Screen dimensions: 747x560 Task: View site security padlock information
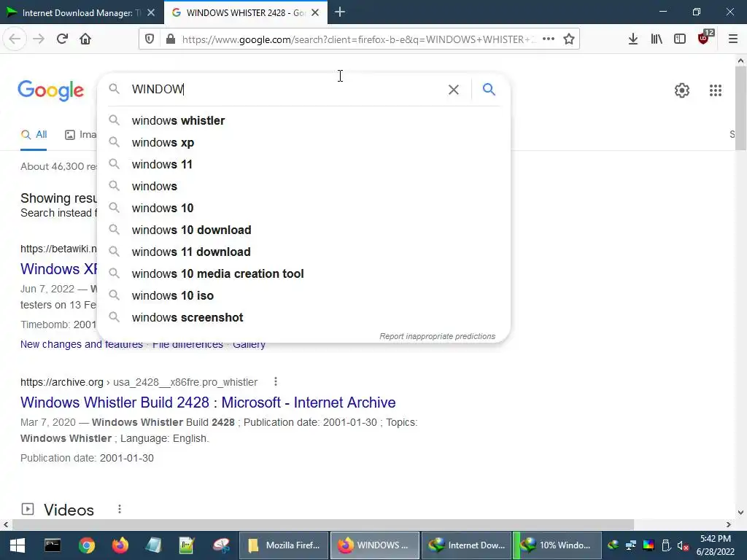(171, 39)
